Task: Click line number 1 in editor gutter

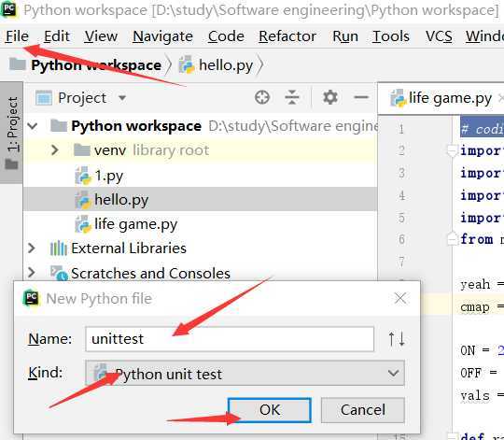Action: pos(401,129)
